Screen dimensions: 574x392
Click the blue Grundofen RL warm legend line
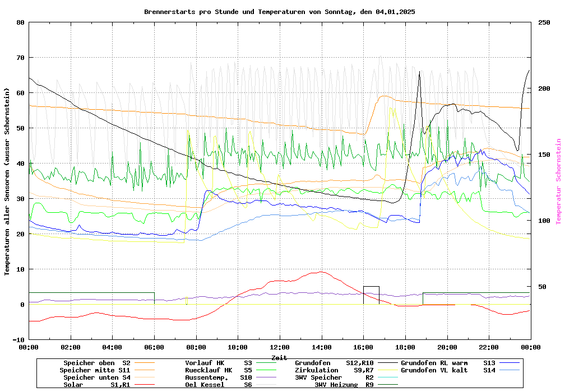tap(511, 363)
